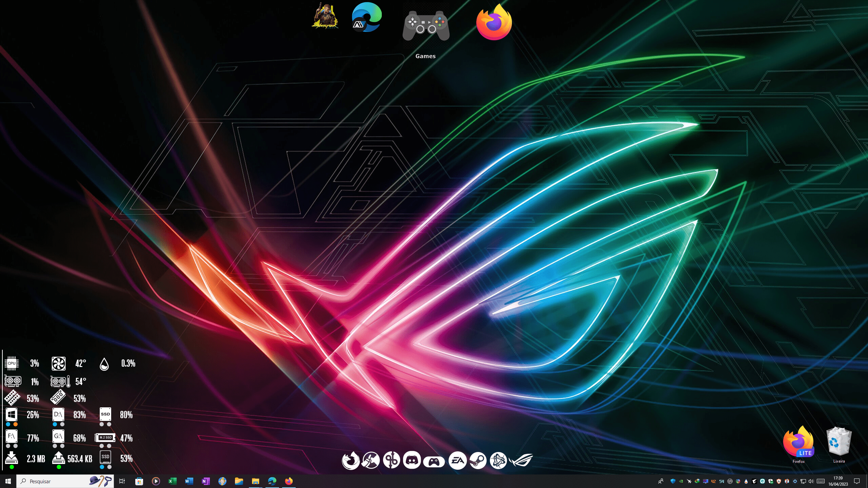The image size is (868, 488).
Task: Click the water drop widget icon
Action: (104, 364)
